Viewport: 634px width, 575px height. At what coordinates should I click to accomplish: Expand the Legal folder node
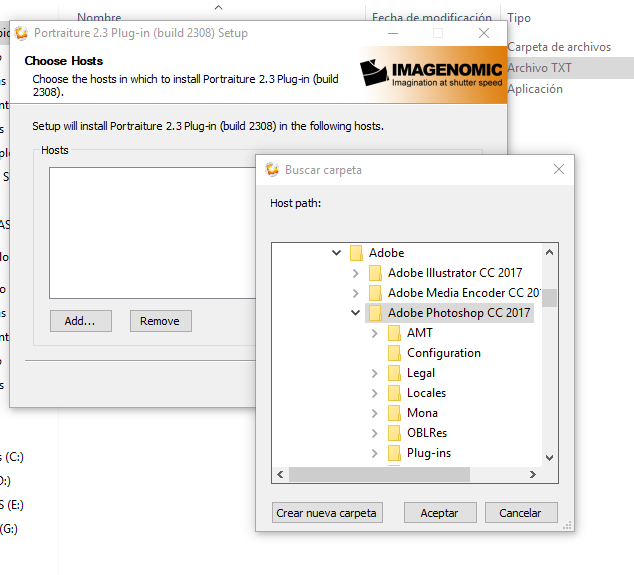tap(374, 373)
